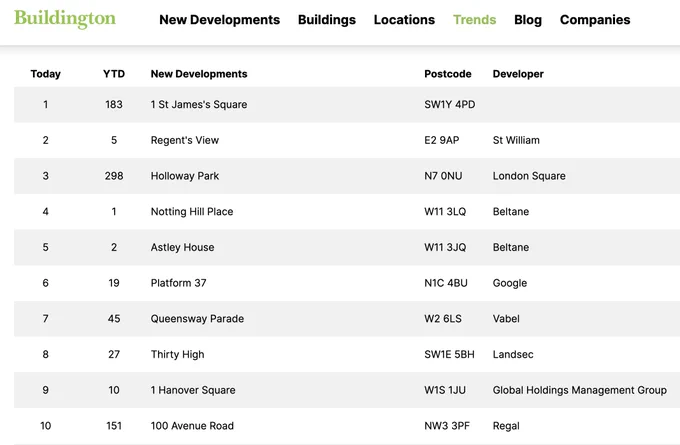Open the Platform 37 development
This screenshot has width=680, height=445.
point(178,283)
